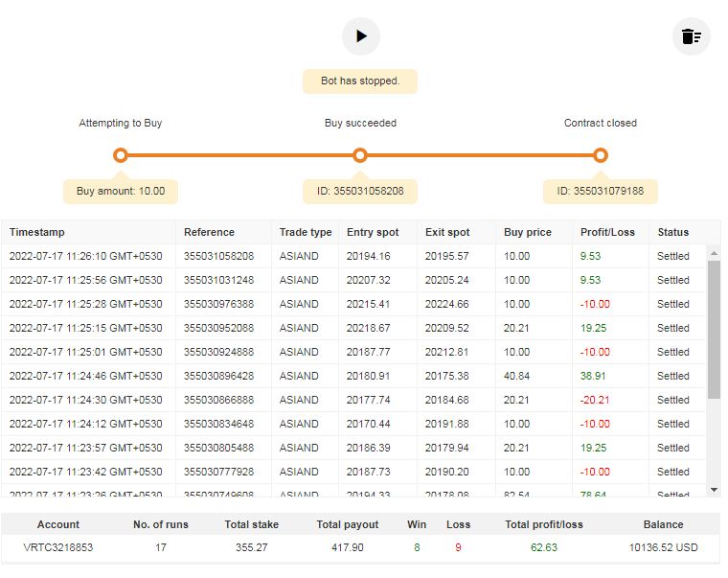Viewport: 728px width, 578px height.
Task: Click timestamp 2022-07-17 11:26:10 GMT+0530
Action: pos(86,256)
